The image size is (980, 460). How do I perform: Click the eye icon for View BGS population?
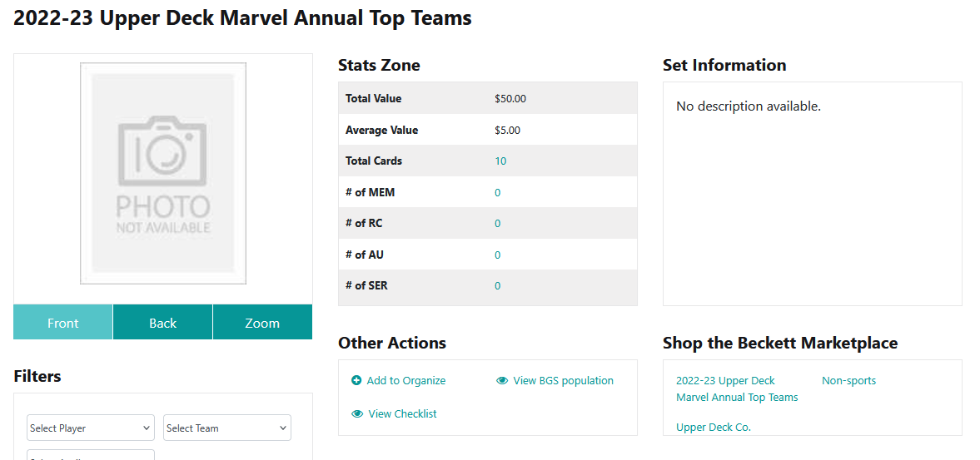tap(502, 380)
